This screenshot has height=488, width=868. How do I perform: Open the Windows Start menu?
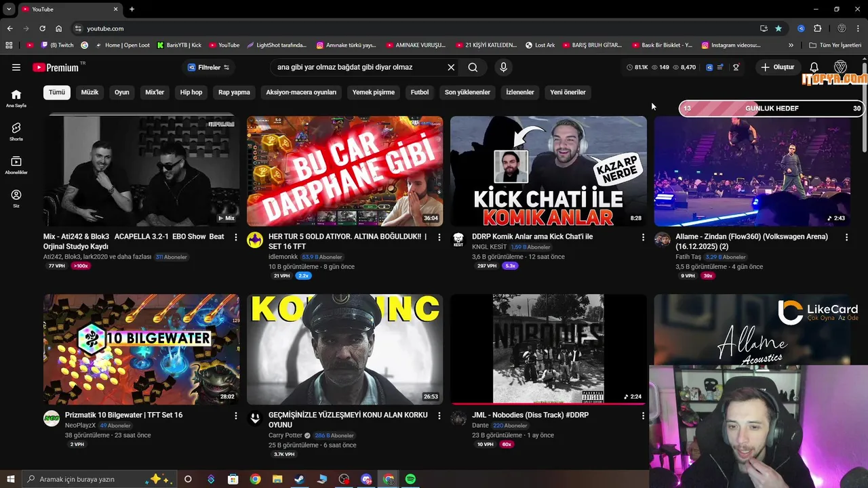(x=10, y=479)
